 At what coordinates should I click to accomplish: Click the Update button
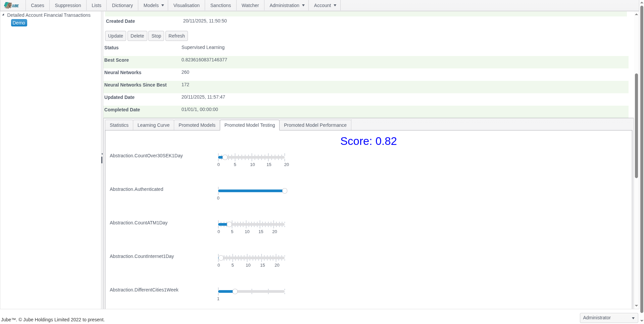115,36
